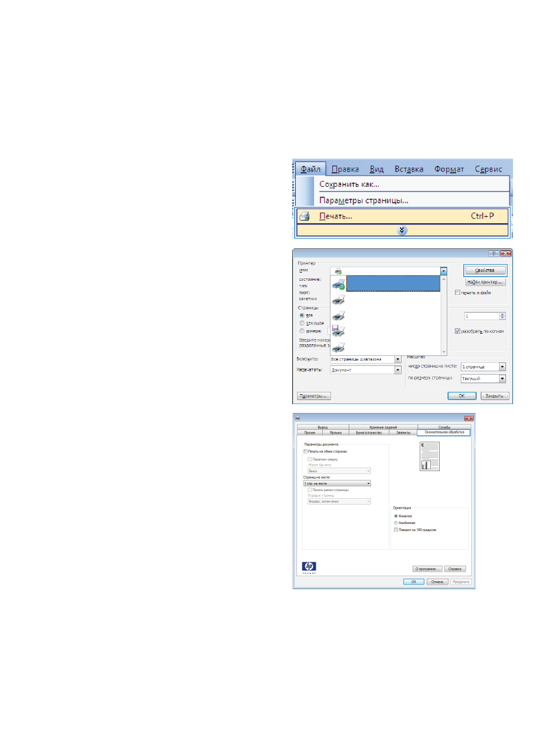Viewport: 560px width, 746px height.
Task: Choose Параметры страницы... menu entry
Action: pos(364,200)
